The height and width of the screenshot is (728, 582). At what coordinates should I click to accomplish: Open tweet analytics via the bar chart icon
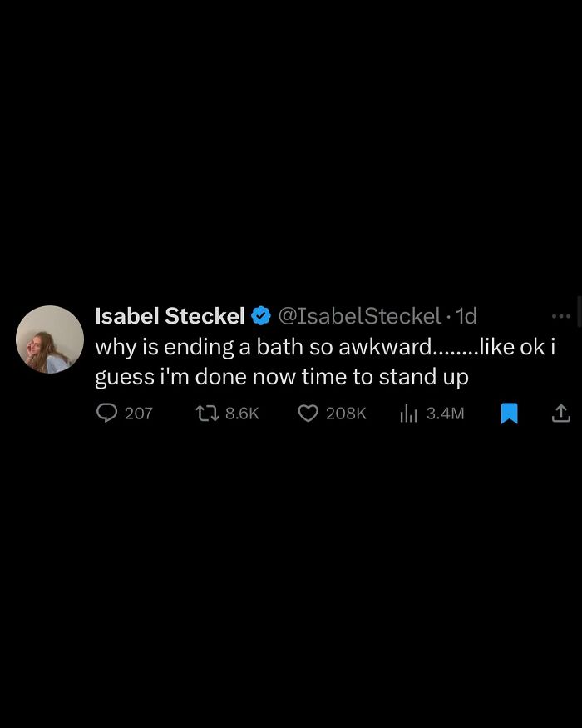pyautogui.click(x=408, y=414)
